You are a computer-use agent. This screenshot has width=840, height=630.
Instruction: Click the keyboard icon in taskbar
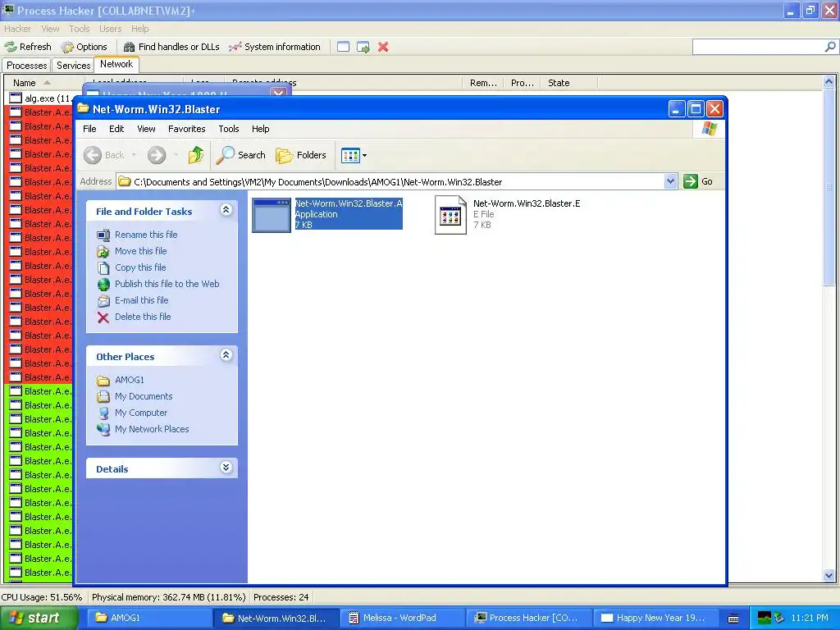tap(733, 619)
